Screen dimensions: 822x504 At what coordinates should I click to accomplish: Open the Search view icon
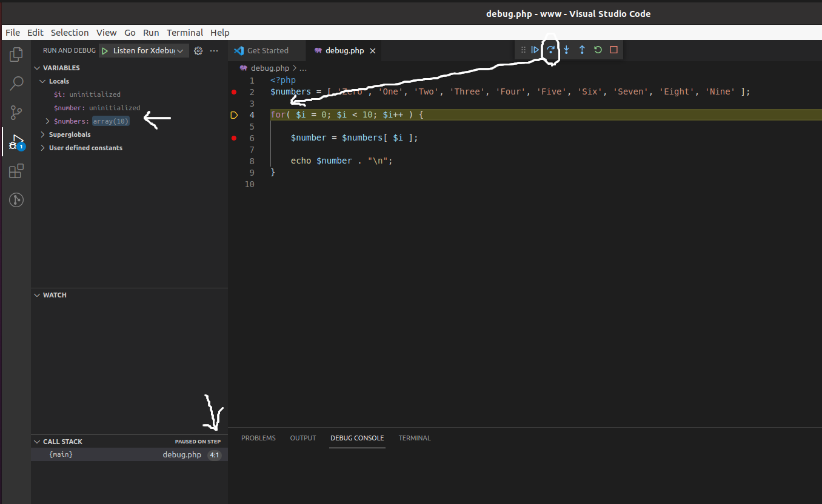pyautogui.click(x=16, y=84)
